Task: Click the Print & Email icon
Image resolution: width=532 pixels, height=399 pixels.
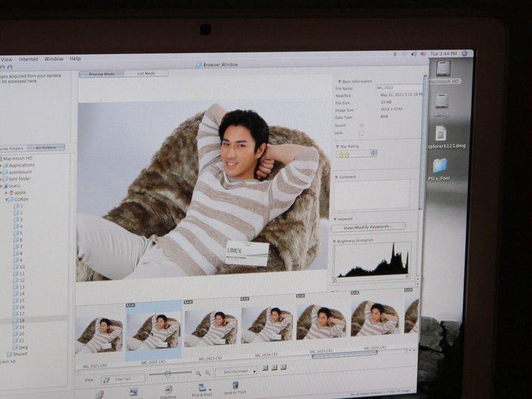Action: 202,387
